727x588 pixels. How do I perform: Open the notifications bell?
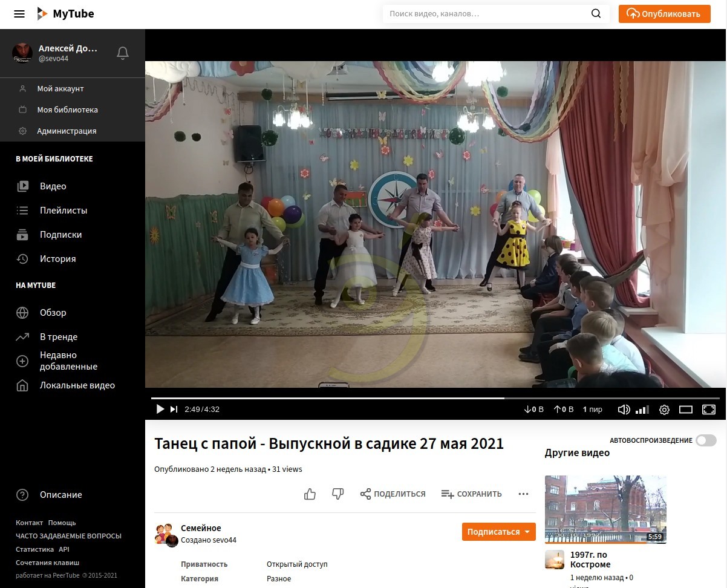pyautogui.click(x=123, y=53)
